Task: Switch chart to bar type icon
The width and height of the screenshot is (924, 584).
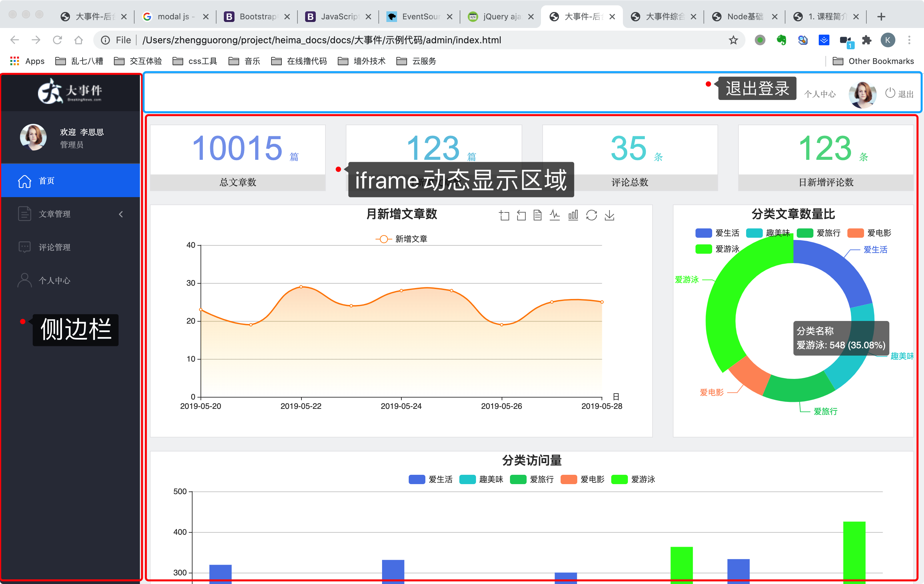Action: pyautogui.click(x=573, y=215)
